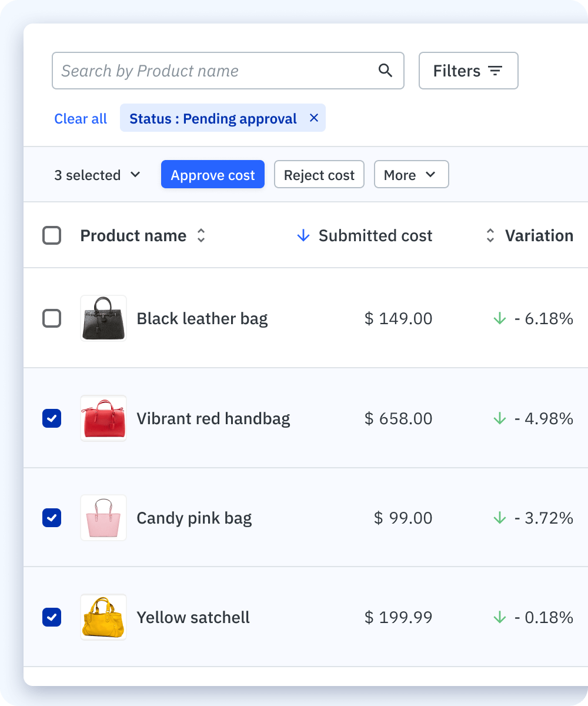Sort by Variation column arrows
This screenshot has height=706, width=588.
[x=490, y=236]
